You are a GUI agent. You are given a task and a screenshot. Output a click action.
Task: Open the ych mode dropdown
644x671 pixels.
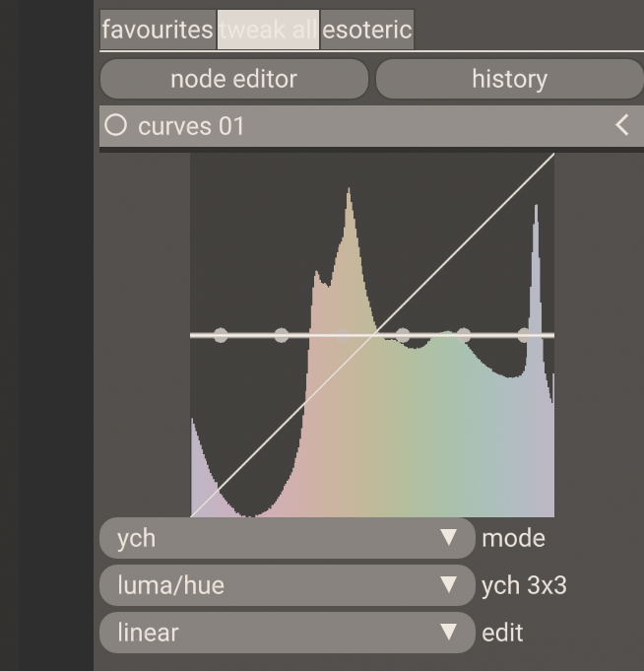pyautogui.click(x=287, y=538)
